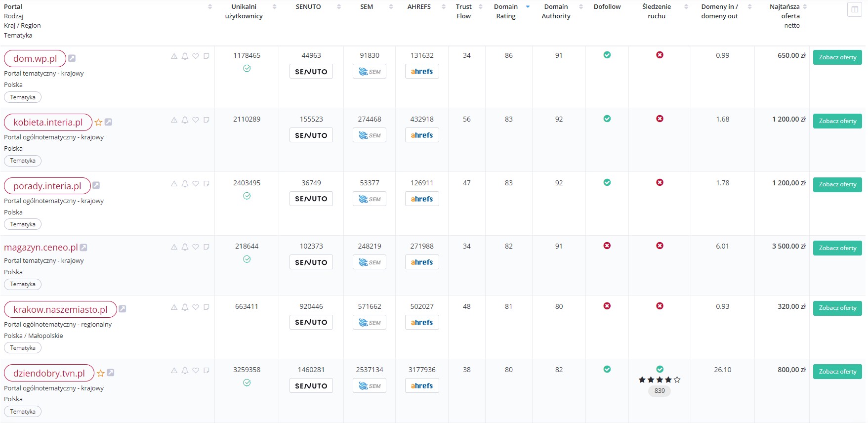868x423 pixels.
Task: Open magazyn.ceneo.pl portal link
Action: point(41,248)
